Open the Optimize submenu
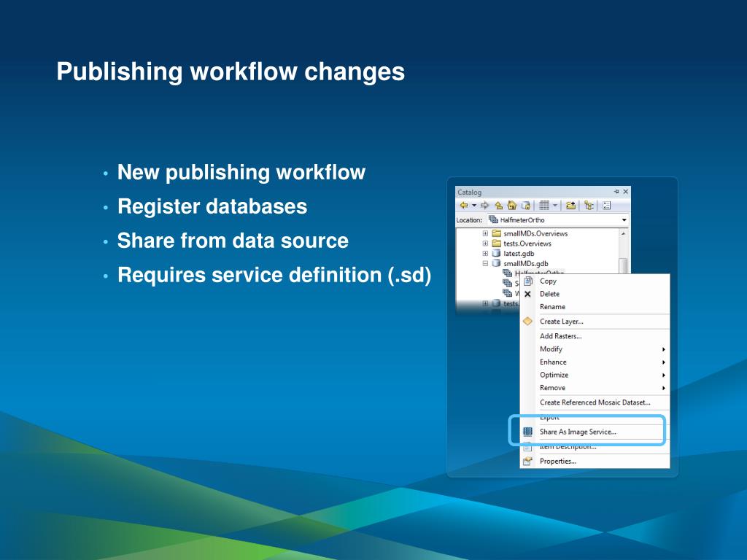 click(595, 375)
